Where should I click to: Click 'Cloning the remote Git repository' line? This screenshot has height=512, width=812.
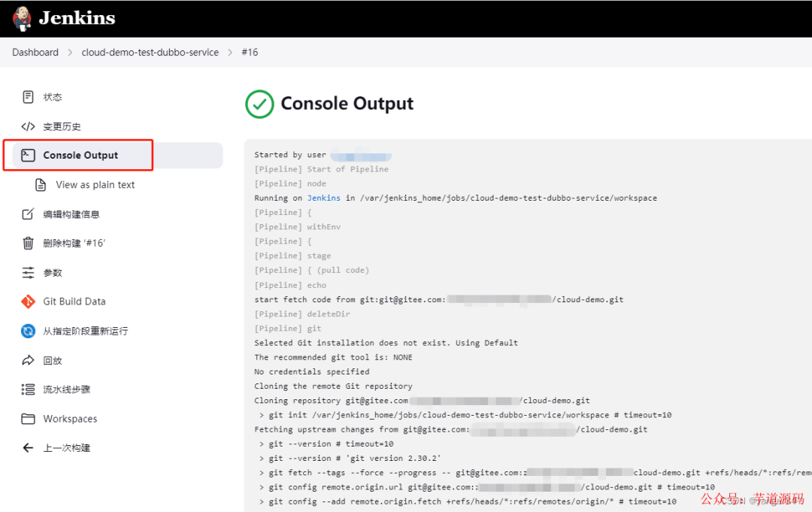[x=333, y=386]
